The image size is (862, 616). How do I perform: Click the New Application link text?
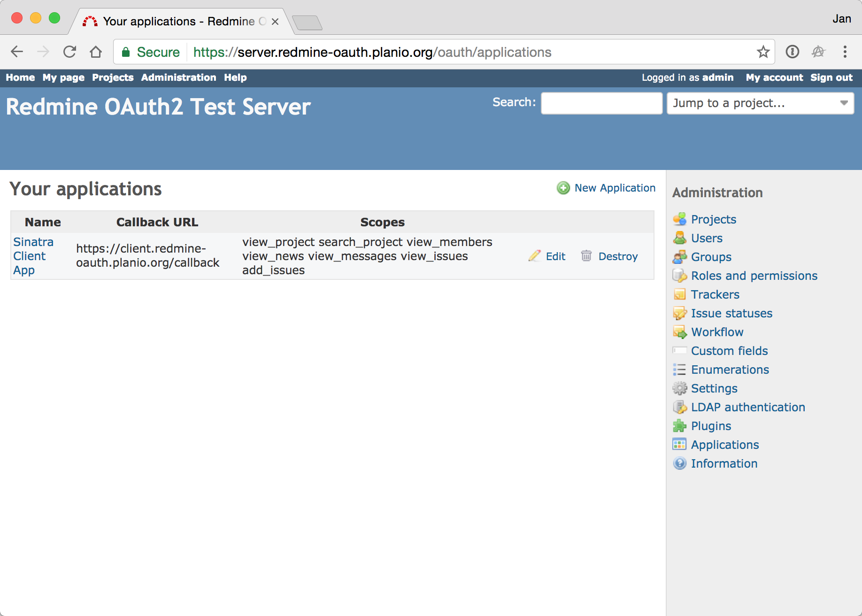(615, 188)
